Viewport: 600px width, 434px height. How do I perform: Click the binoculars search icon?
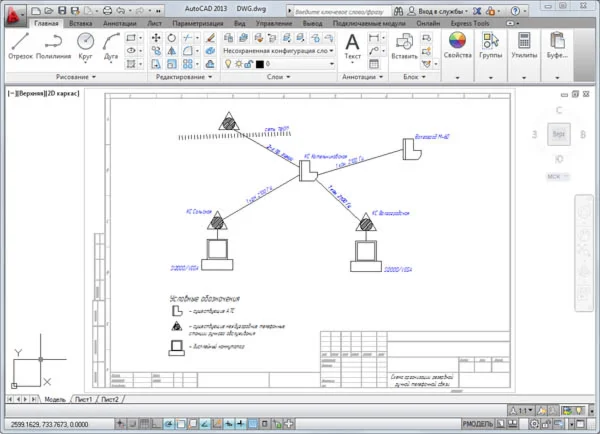[x=398, y=11]
